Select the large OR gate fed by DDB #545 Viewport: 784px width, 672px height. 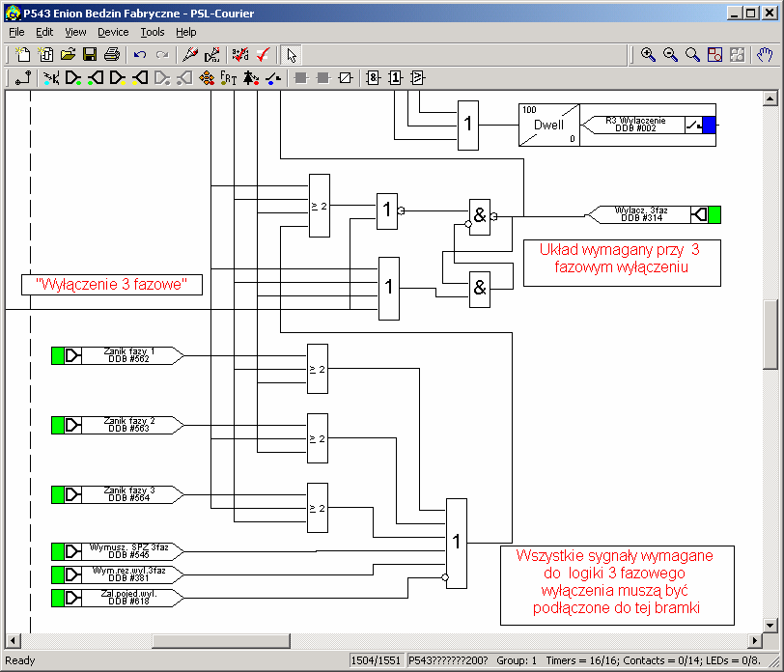click(457, 544)
